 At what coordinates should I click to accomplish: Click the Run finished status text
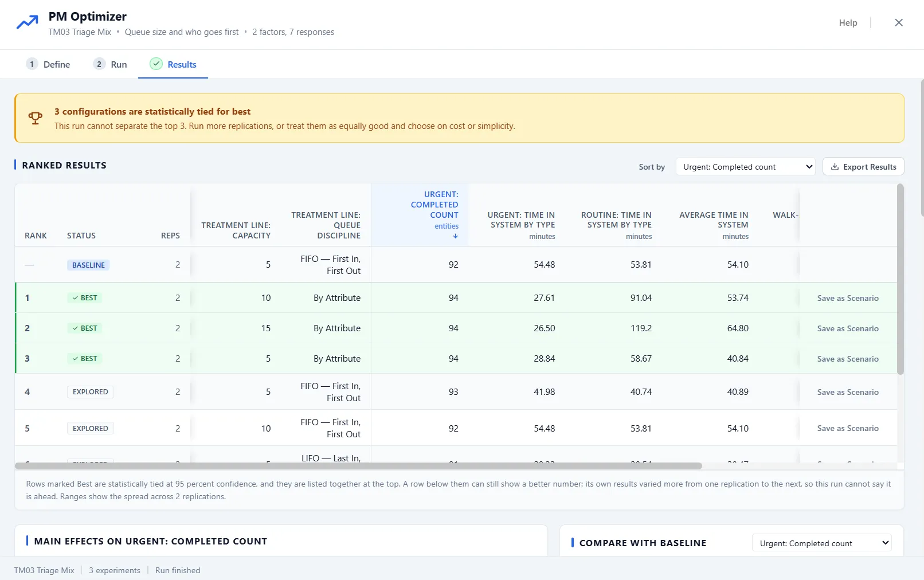coord(178,570)
